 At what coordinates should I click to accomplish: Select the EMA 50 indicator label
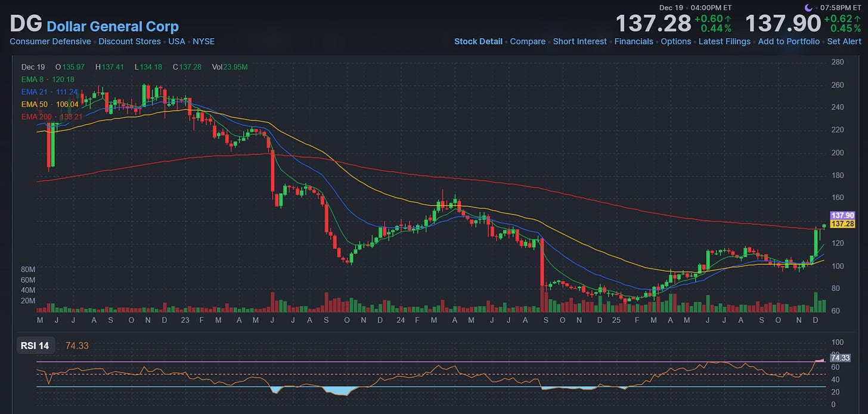(x=49, y=104)
